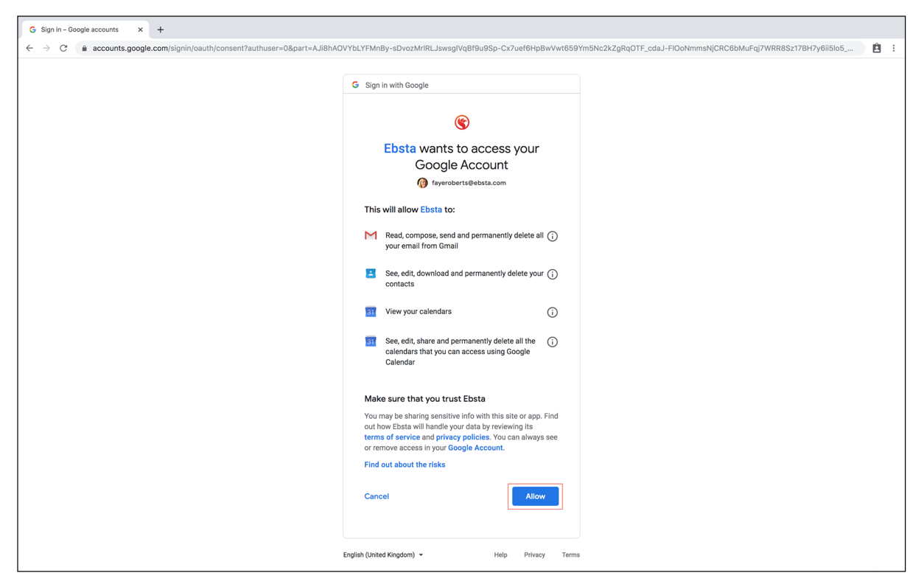Screen dimensions: 924x587
Task: Click the profile icon in toolbar
Action: point(876,49)
